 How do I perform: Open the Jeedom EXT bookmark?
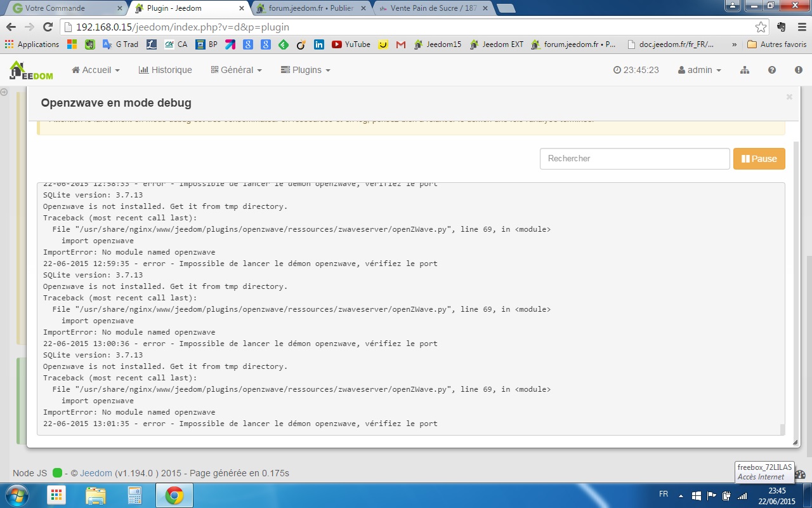pyautogui.click(x=497, y=44)
